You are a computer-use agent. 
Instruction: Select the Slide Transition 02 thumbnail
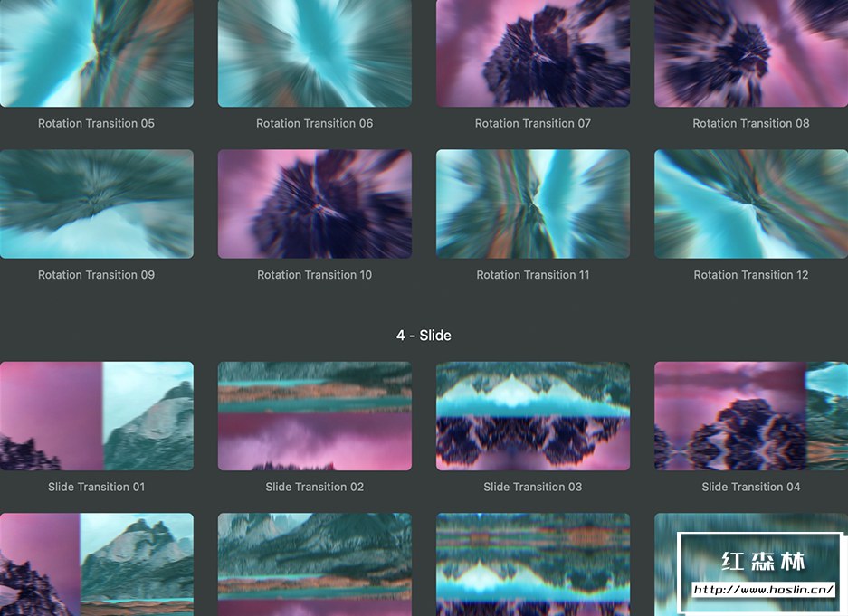pos(315,416)
